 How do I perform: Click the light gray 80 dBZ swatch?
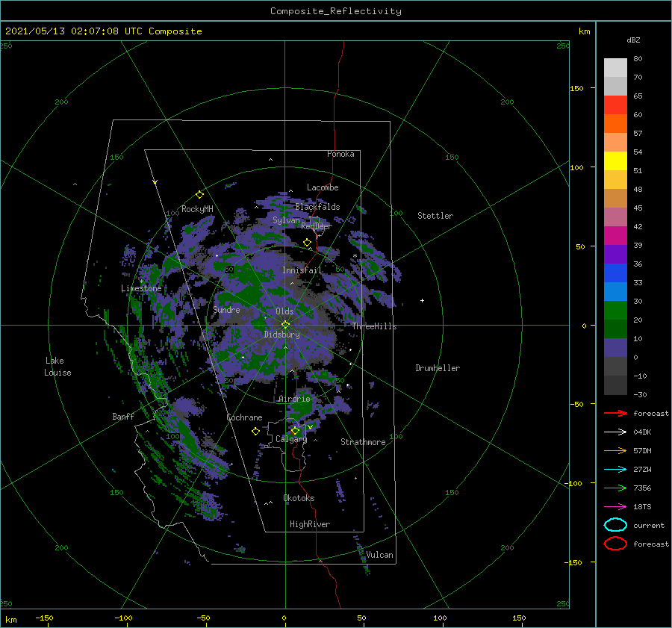tap(615, 68)
